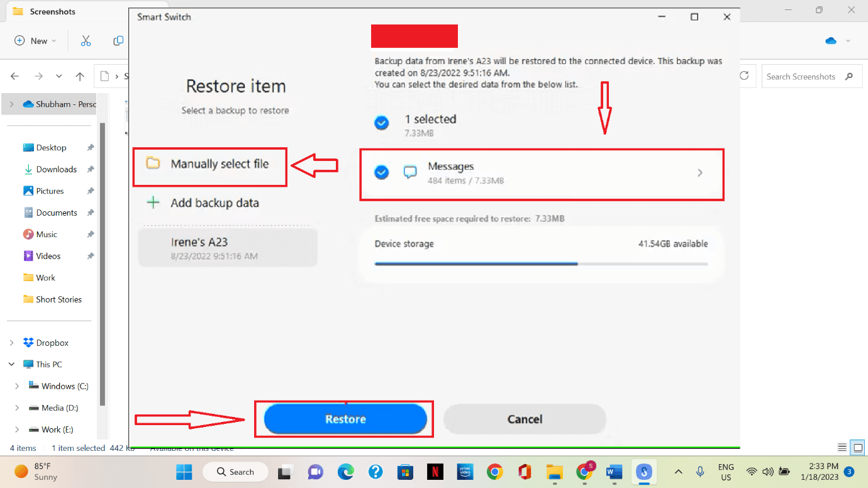Expand the Messages item details chevron
The width and height of the screenshot is (868, 488).
coord(700,172)
